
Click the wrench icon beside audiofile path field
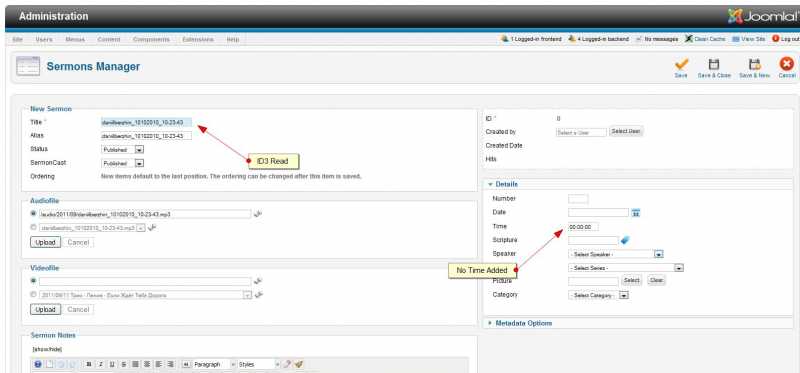coord(258,214)
